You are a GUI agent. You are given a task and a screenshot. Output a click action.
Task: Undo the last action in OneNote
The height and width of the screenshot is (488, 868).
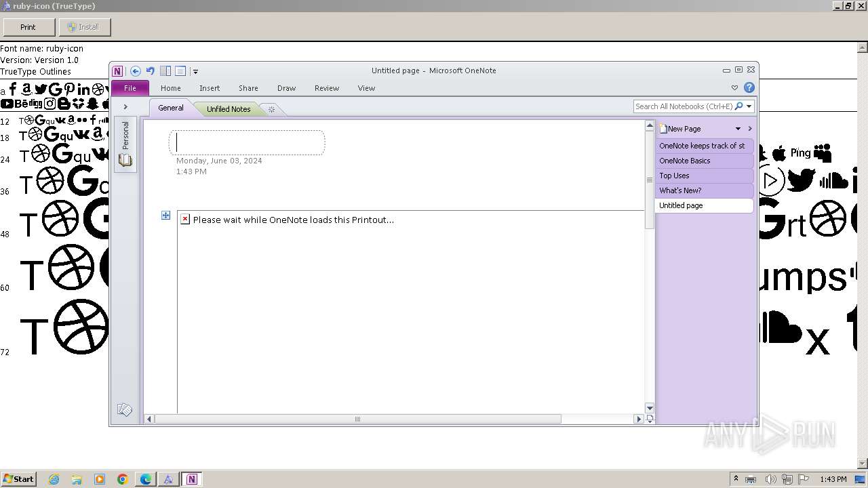(150, 70)
